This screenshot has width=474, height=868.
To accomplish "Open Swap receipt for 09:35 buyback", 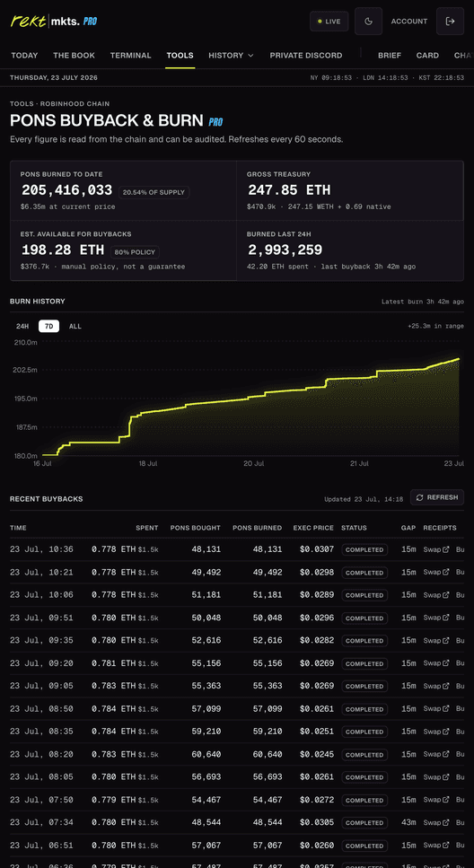I will point(436,641).
